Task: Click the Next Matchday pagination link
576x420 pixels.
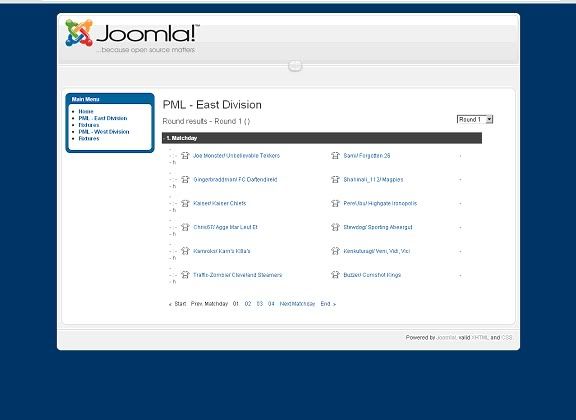Action: 298,304
